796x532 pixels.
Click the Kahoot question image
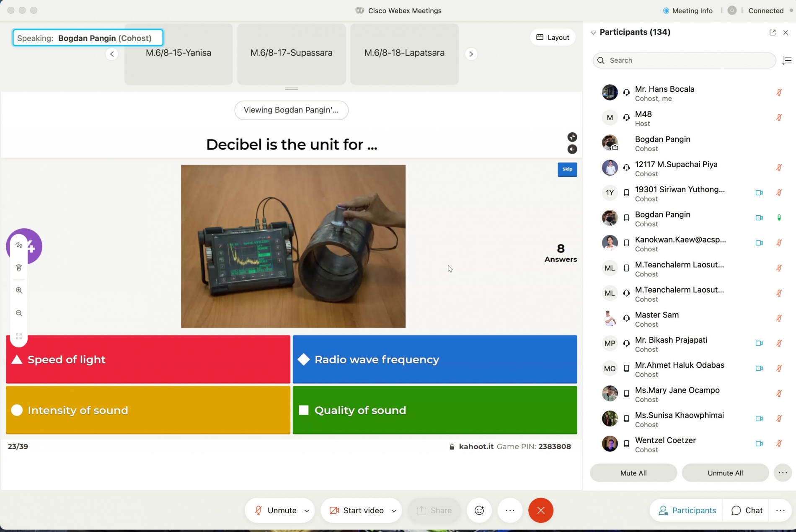[x=293, y=246]
